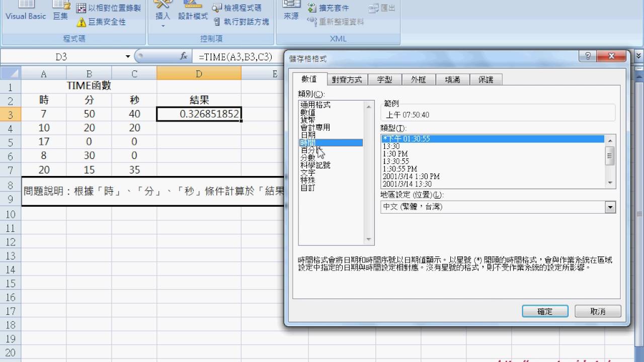644x362 pixels.
Task: Open the 插入 controls dropdown
Action: tap(163, 14)
